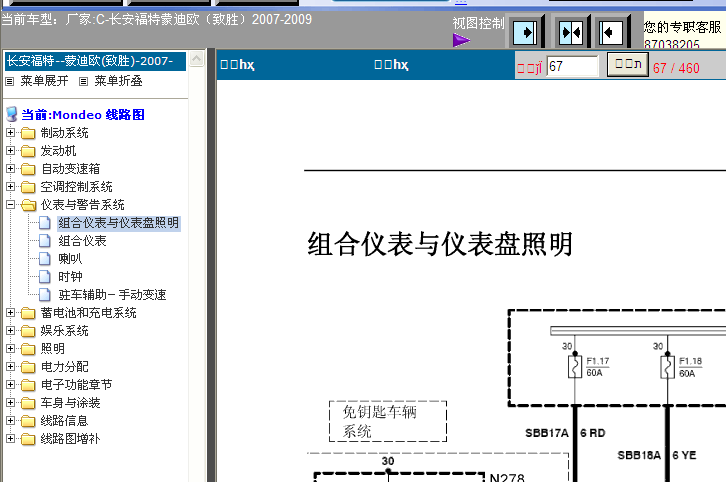Expand the 线路信息 tree node
The height and width of the screenshot is (482, 726).
10,420
